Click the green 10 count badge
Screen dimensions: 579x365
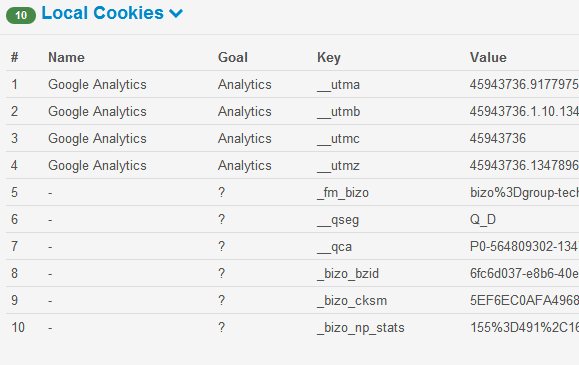click(21, 15)
